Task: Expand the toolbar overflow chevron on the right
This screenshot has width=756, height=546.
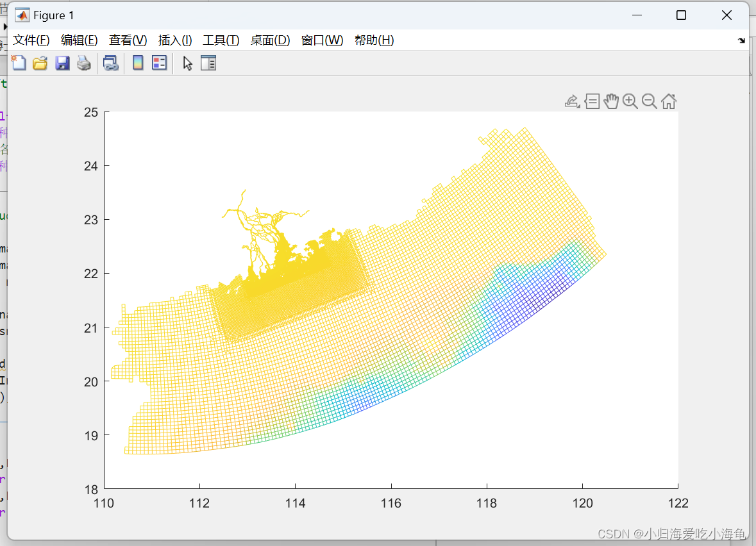Action: (x=741, y=40)
